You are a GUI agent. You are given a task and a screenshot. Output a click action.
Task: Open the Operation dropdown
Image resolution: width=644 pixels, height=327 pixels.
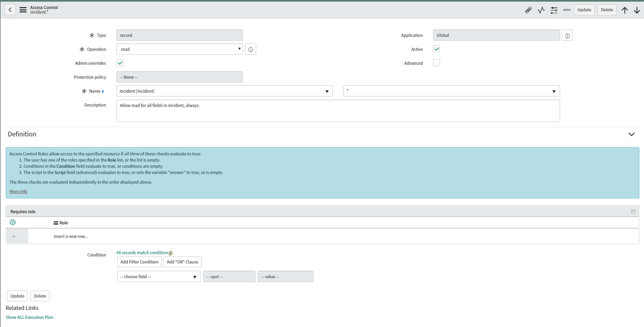click(239, 49)
